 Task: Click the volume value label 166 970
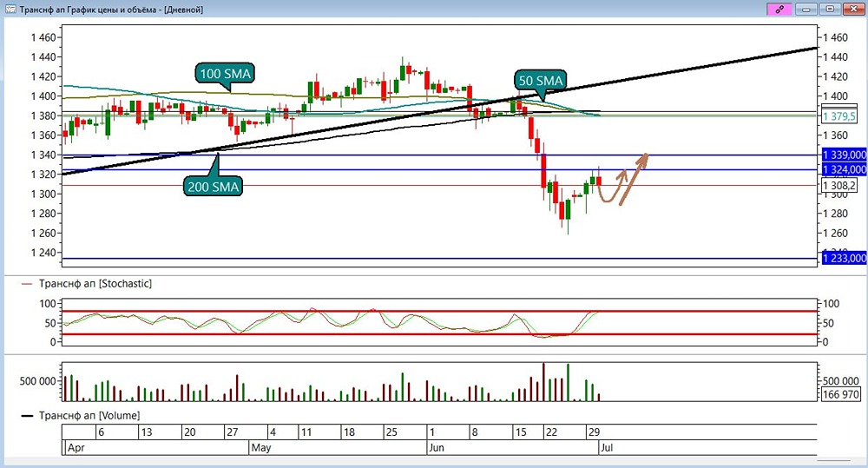840,394
